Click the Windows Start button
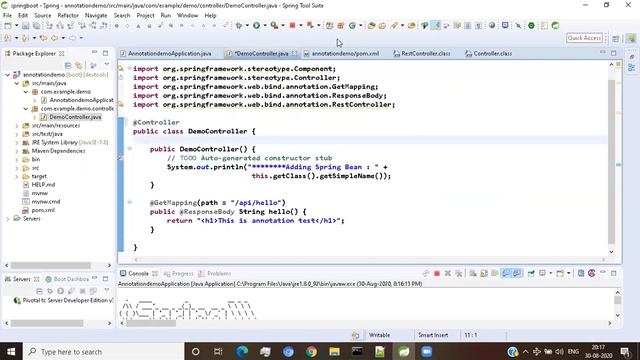 pos(11,351)
